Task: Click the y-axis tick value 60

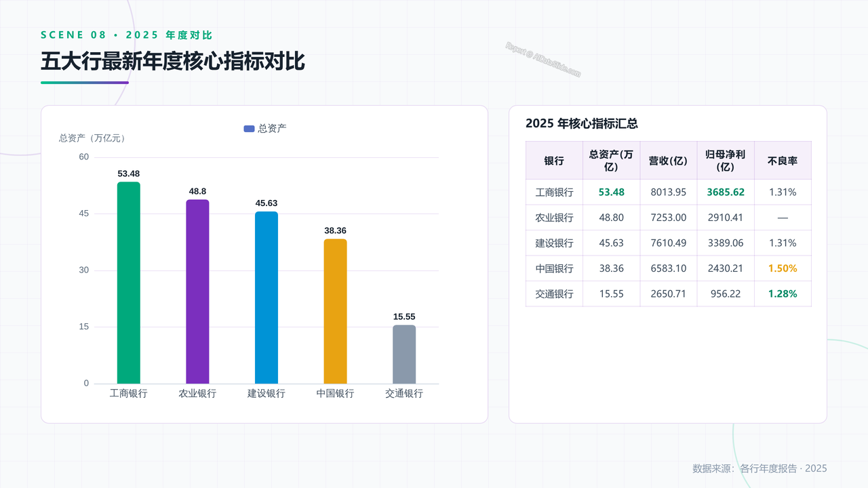Action: point(84,157)
